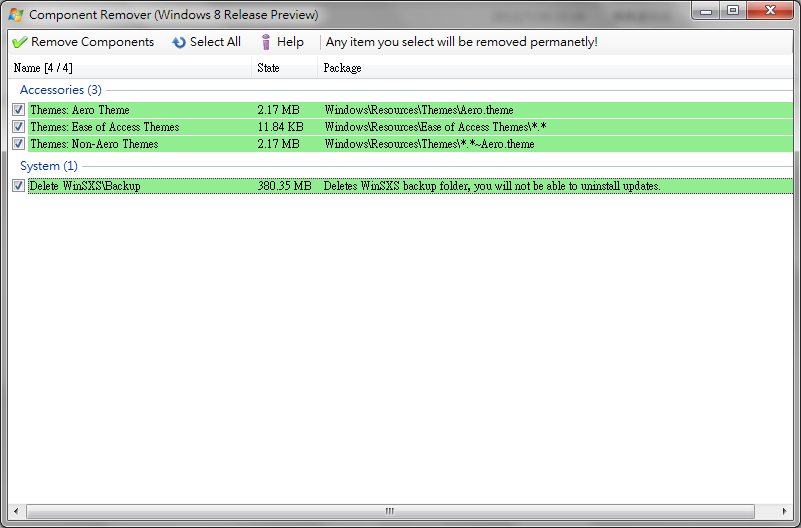Sort by the Package column header
The width and height of the screenshot is (801, 528).
click(x=555, y=68)
